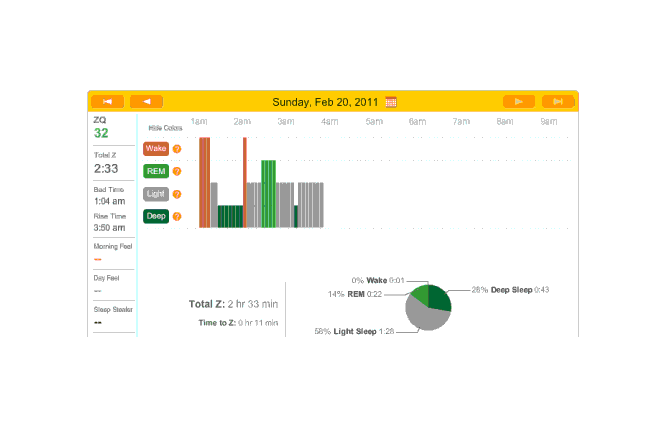Jump to the first night of data
Screen dimensions: 670x422
click(x=107, y=101)
